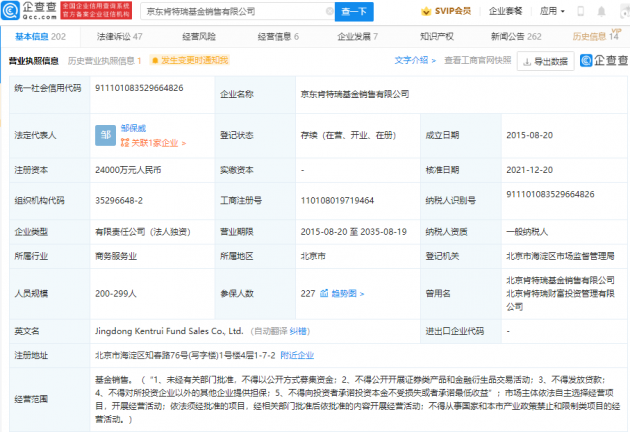Open SVIP会员 link
630x432 pixels.
click(x=452, y=11)
